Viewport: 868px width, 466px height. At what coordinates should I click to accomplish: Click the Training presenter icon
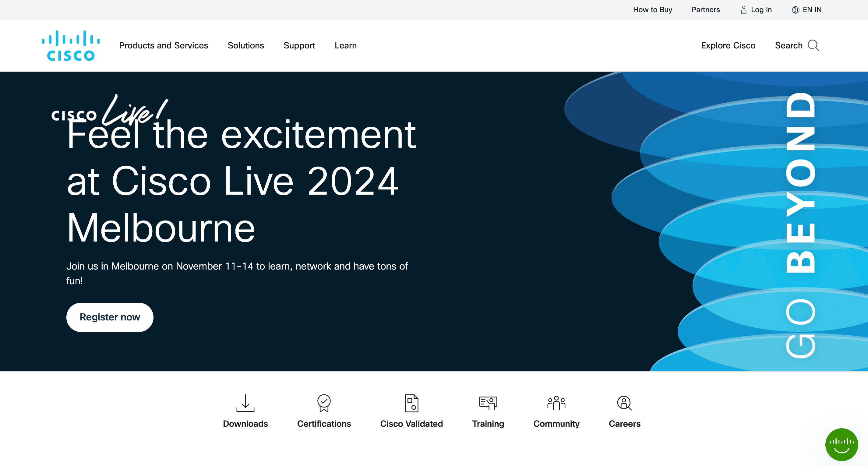[488, 403]
